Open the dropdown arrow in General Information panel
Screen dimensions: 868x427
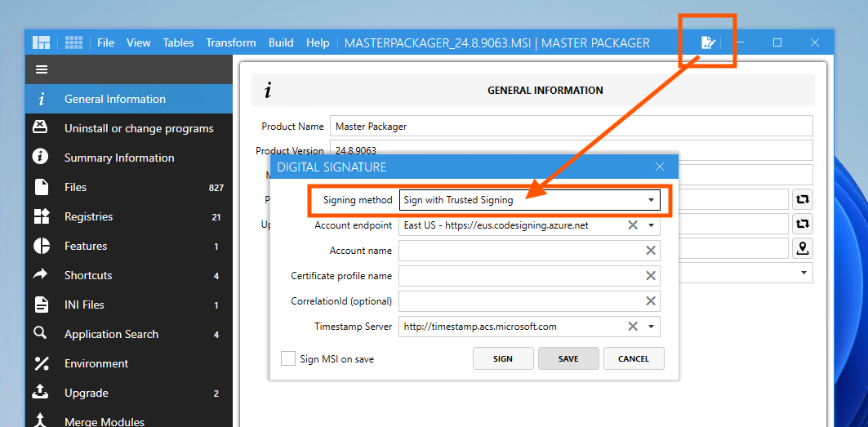[803, 273]
